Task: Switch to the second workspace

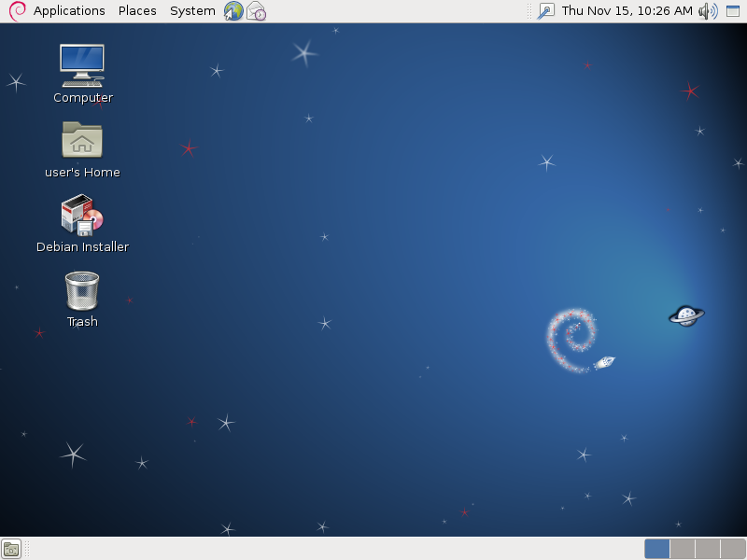Action: (683, 549)
